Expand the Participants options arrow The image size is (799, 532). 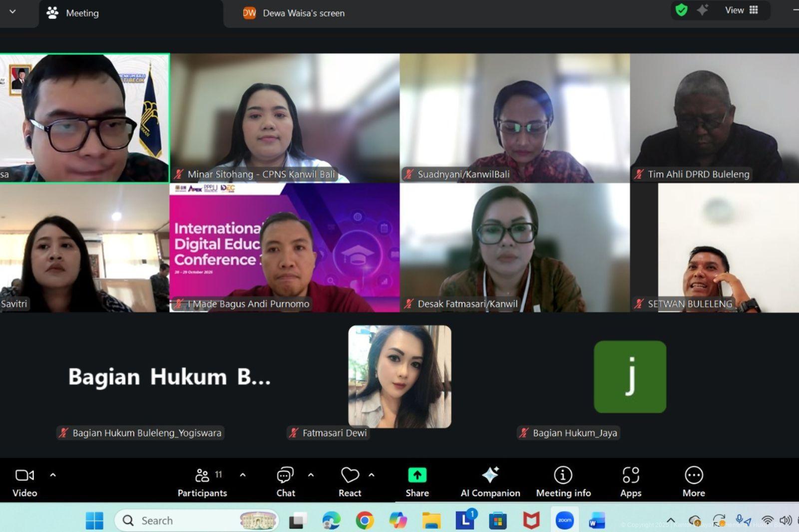[243, 475]
